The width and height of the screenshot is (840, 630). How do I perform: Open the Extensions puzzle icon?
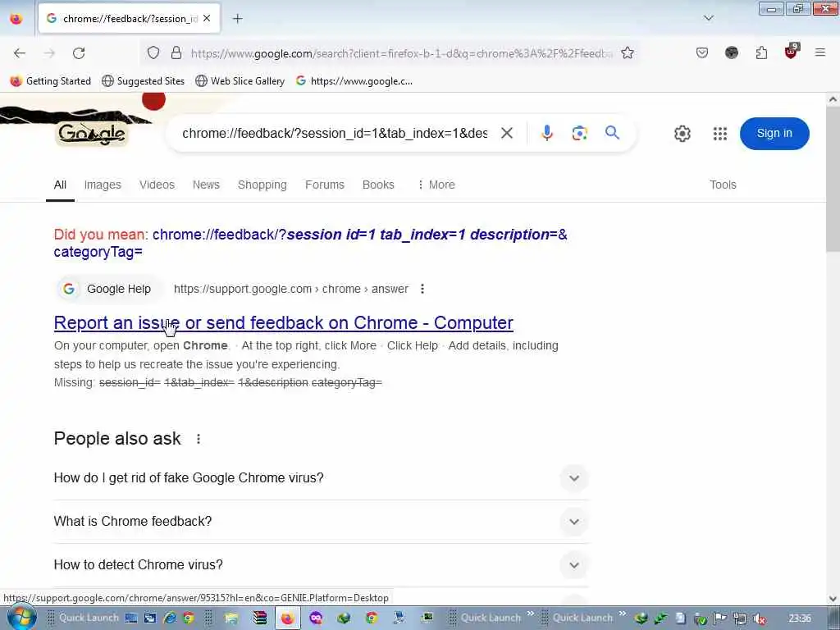pyautogui.click(x=761, y=53)
